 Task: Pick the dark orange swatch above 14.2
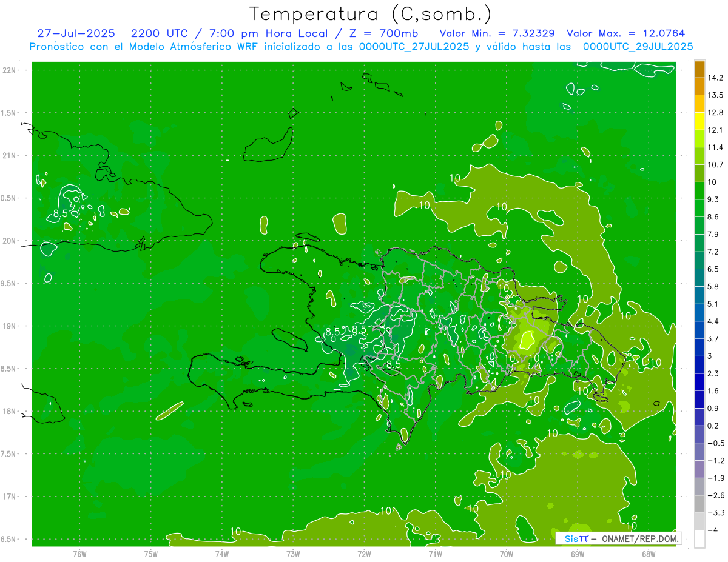click(699, 70)
